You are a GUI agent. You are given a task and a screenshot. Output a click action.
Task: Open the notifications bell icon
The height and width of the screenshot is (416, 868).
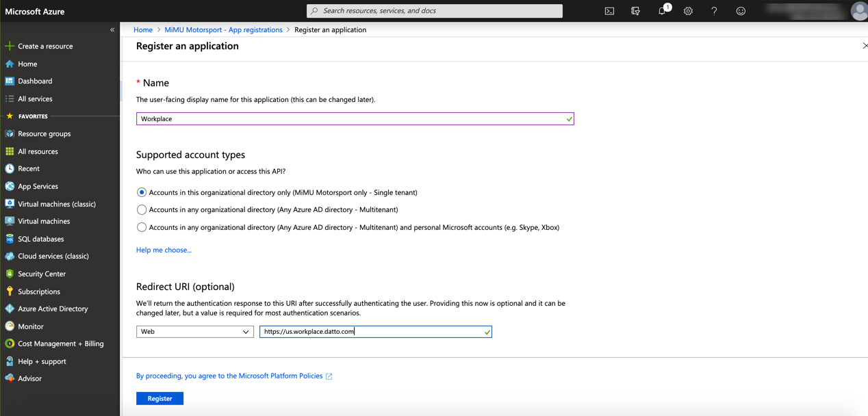click(x=662, y=11)
